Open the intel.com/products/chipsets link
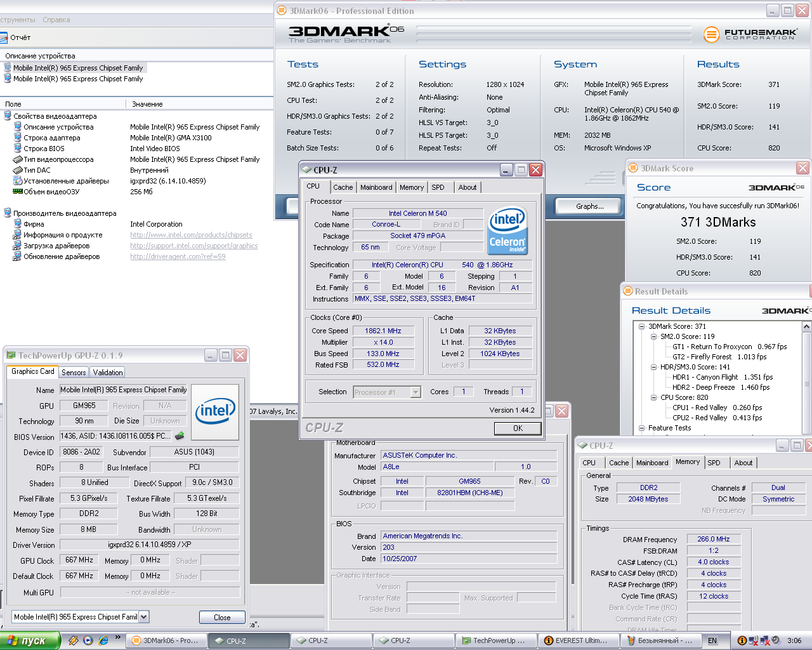 [x=191, y=235]
